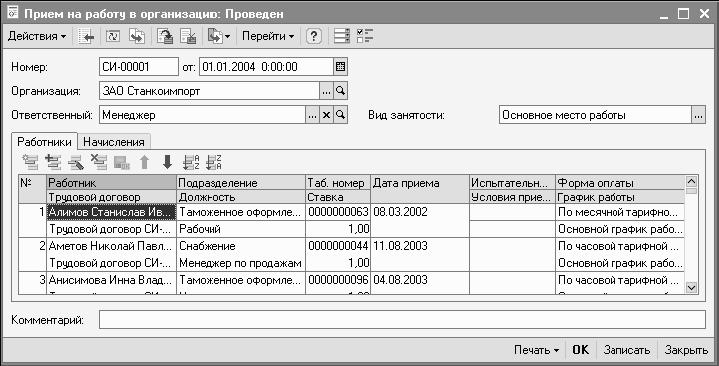Click the По месячной тарифно... cell
The height and width of the screenshot is (366, 719).
tap(620, 212)
